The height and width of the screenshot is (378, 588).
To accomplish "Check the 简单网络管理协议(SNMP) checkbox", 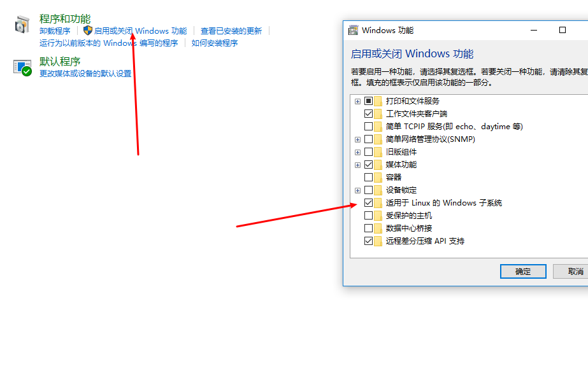I will coord(369,139).
